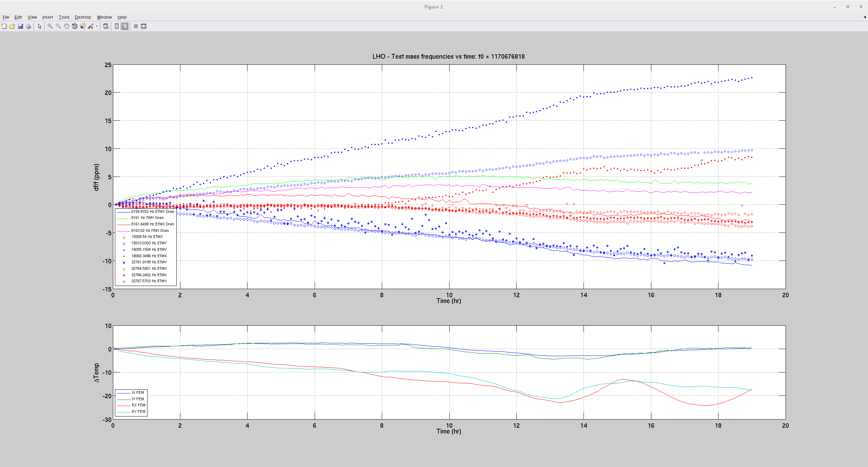The image size is (868, 467).
Task: Activate the Zoom In magnifier tool
Action: tap(50, 26)
